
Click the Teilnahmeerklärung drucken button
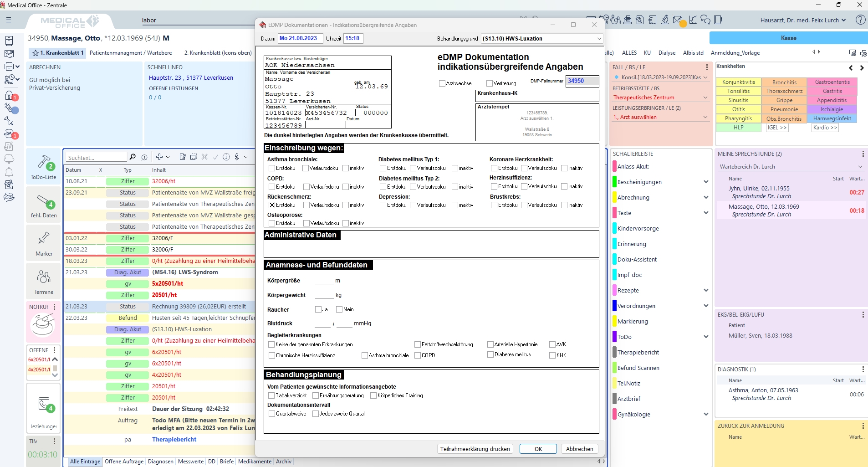(x=475, y=449)
